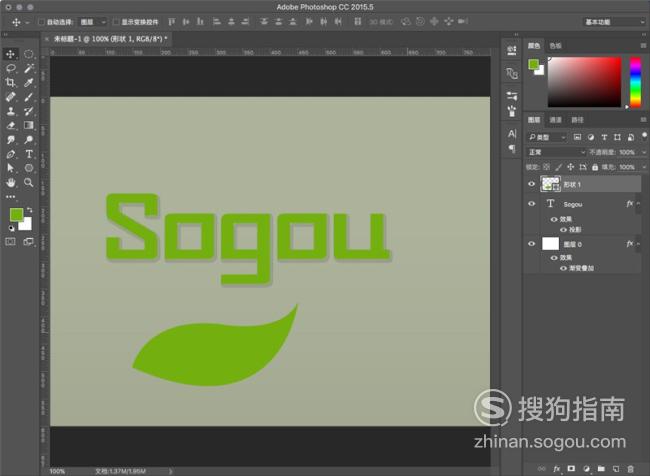Collapse the Sogou layer's effects list arrow

(638, 204)
